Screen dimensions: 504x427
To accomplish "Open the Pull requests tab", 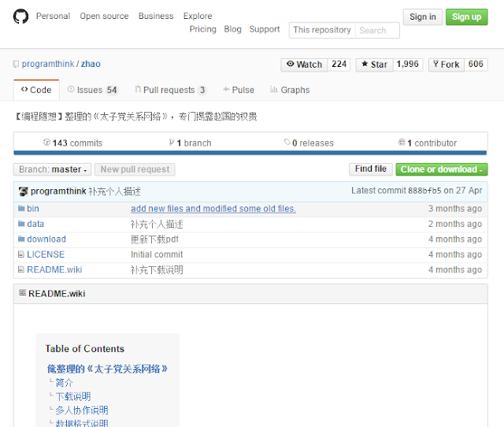I will [170, 90].
